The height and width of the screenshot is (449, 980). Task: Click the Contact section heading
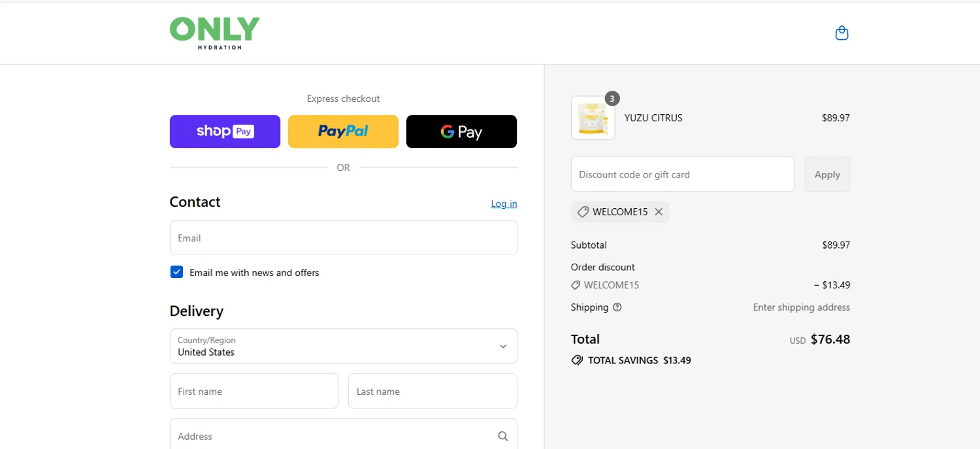pos(195,202)
